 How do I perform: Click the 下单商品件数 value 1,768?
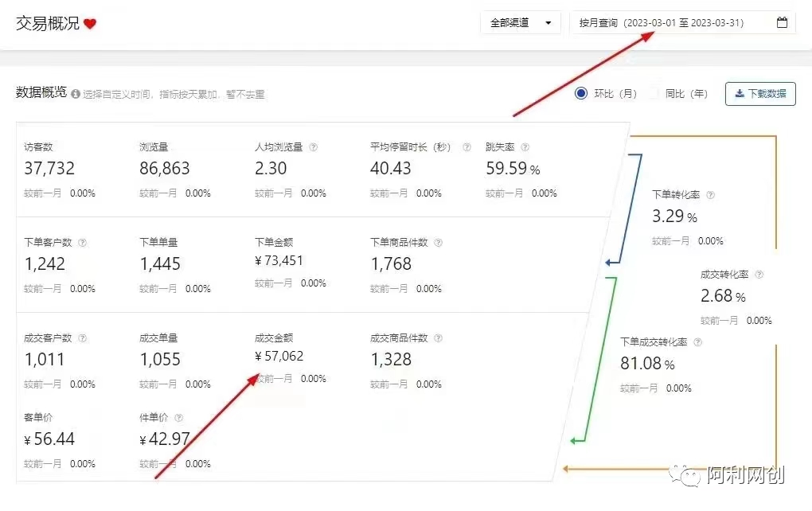coord(391,264)
